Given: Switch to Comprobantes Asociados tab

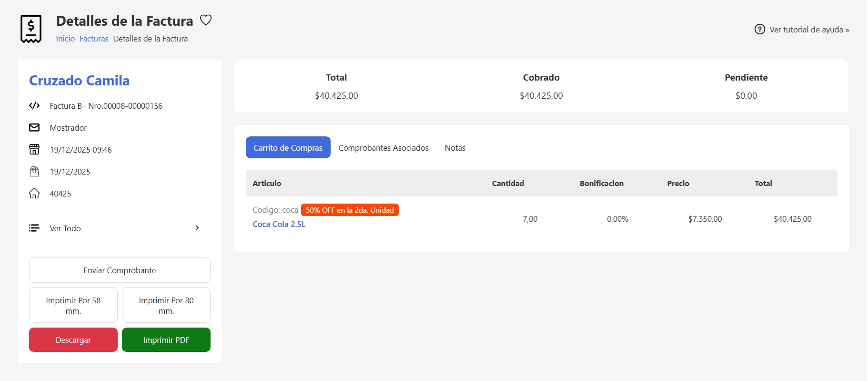Looking at the screenshot, I should point(384,148).
